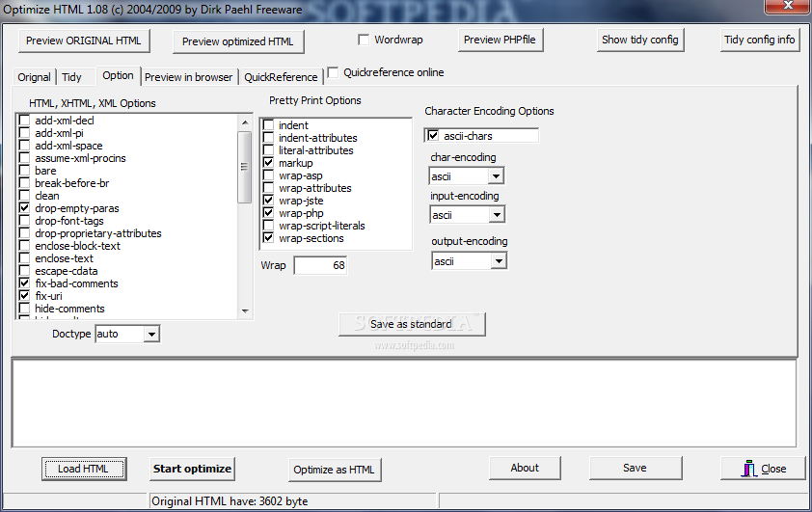Click the HTML options scrollbar thumb
Viewport: 812px width, 512px height.
(245, 167)
